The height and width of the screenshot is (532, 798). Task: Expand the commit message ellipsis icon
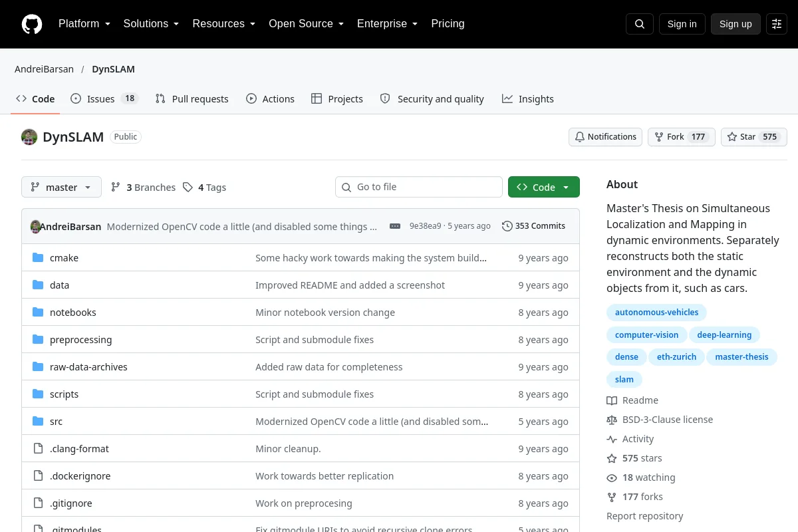(x=395, y=226)
